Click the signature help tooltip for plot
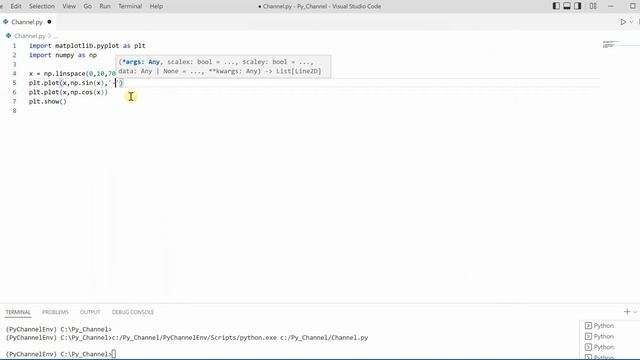The image size is (640, 360). pyautogui.click(x=223, y=67)
